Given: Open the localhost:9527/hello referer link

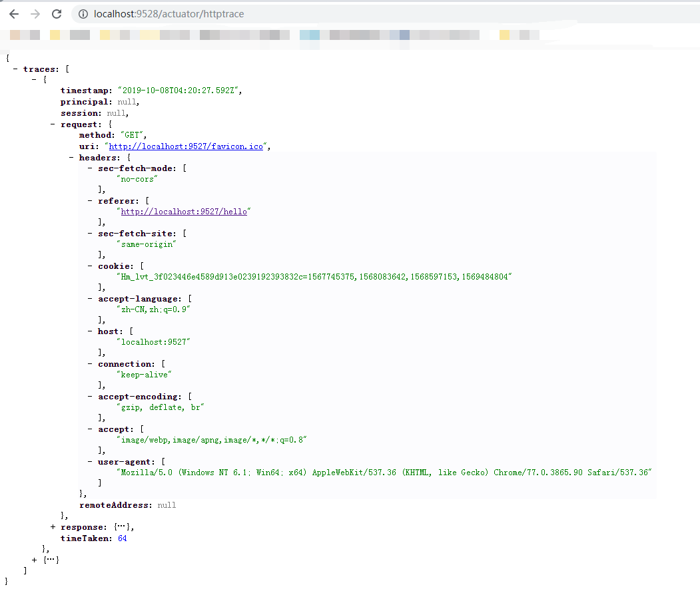Looking at the screenshot, I should point(184,212).
